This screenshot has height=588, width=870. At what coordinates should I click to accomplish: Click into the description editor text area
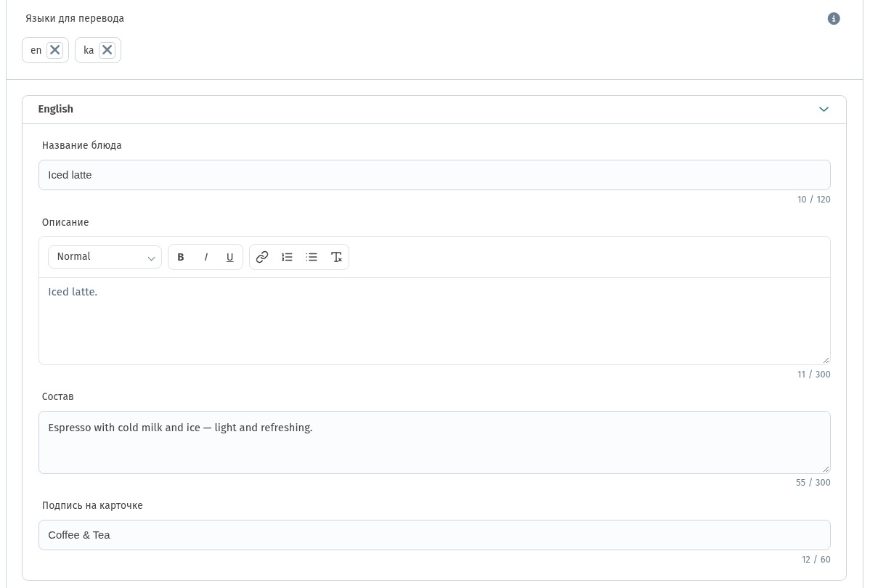coord(434,321)
